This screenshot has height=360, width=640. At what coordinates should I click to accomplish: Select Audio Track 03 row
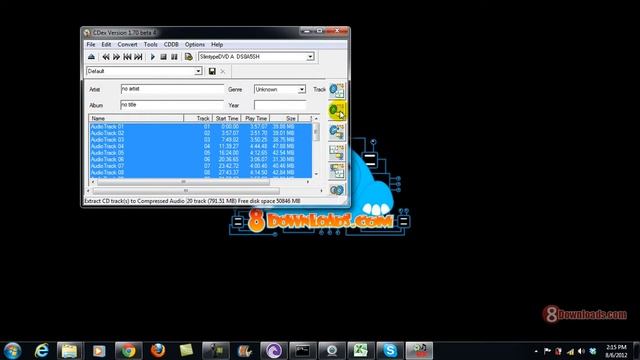click(x=200, y=140)
